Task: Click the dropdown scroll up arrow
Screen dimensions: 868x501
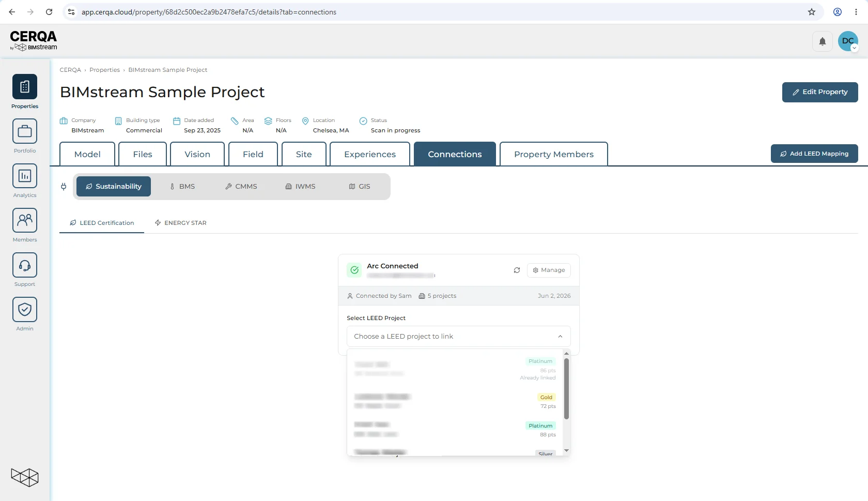Action: click(x=566, y=354)
